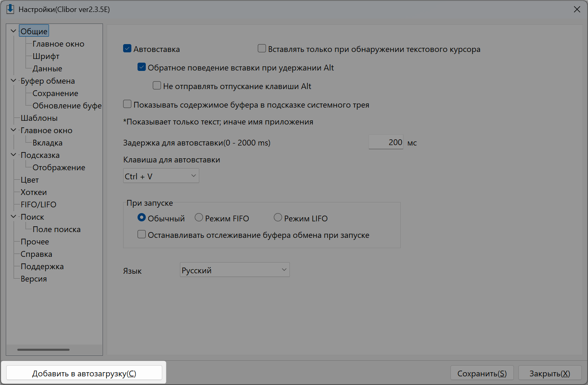Open the Отображение settings page
The width and height of the screenshot is (588, 385).
tap(59, 167)
